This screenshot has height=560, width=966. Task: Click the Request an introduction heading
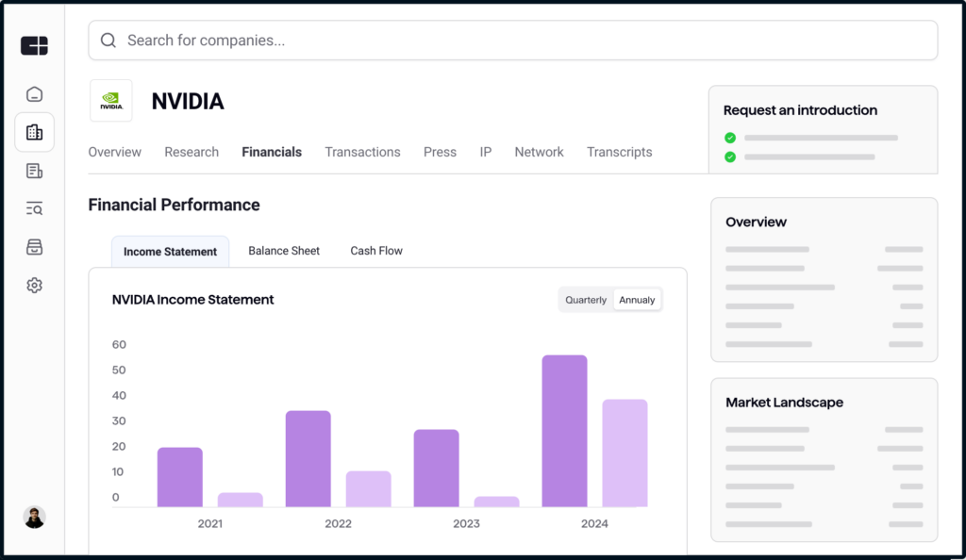pos(800,110)
